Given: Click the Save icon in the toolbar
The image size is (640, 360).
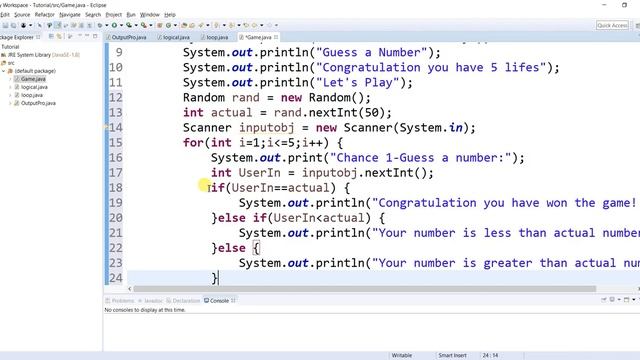Looking at the screenshot, I should 5,25.
